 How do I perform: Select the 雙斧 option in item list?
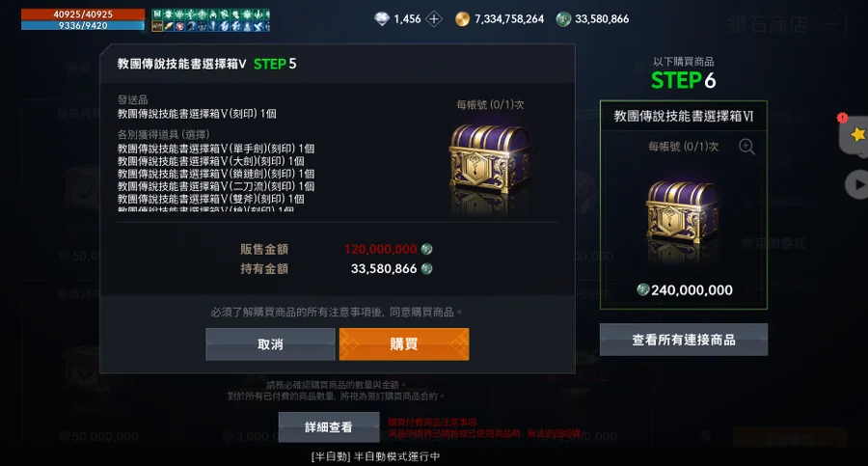click(x=211, y=199)
